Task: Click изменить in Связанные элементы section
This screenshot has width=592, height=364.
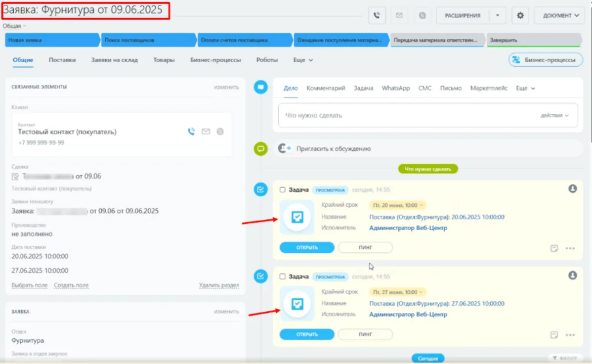Action: pos(226,87)
